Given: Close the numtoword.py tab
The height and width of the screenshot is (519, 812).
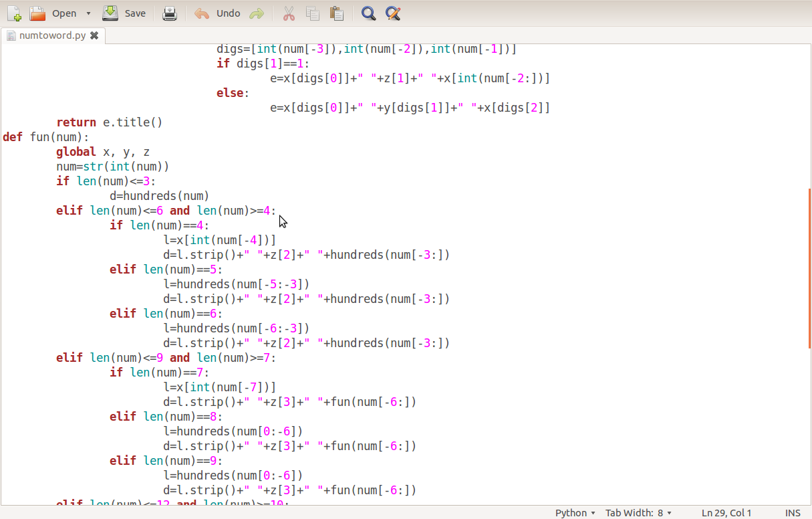Looking at the screenshot, I should pyautogui.click(x=93, y=36).
